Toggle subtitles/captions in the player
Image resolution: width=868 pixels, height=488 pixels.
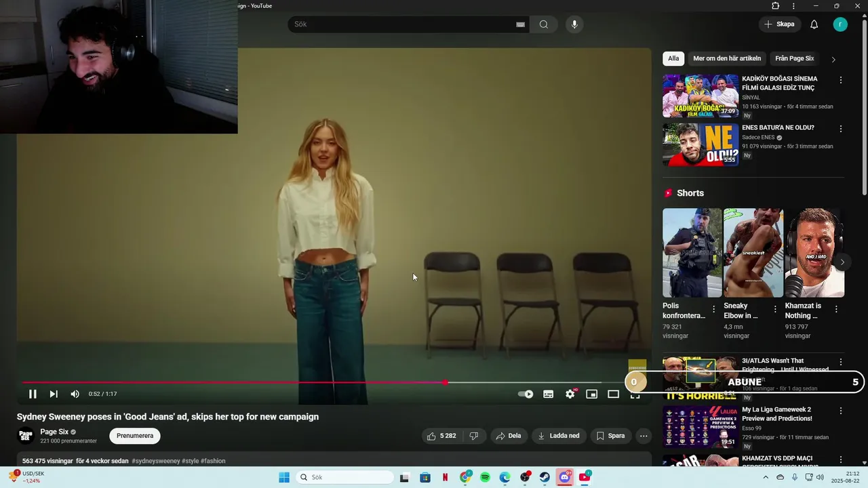[548, 394]
